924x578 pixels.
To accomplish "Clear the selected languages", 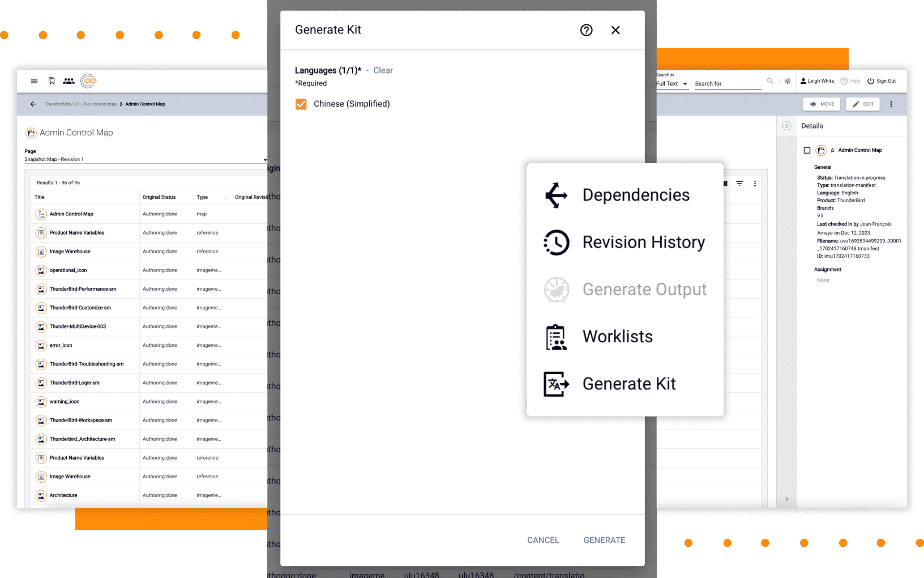I will coord(383,70).
